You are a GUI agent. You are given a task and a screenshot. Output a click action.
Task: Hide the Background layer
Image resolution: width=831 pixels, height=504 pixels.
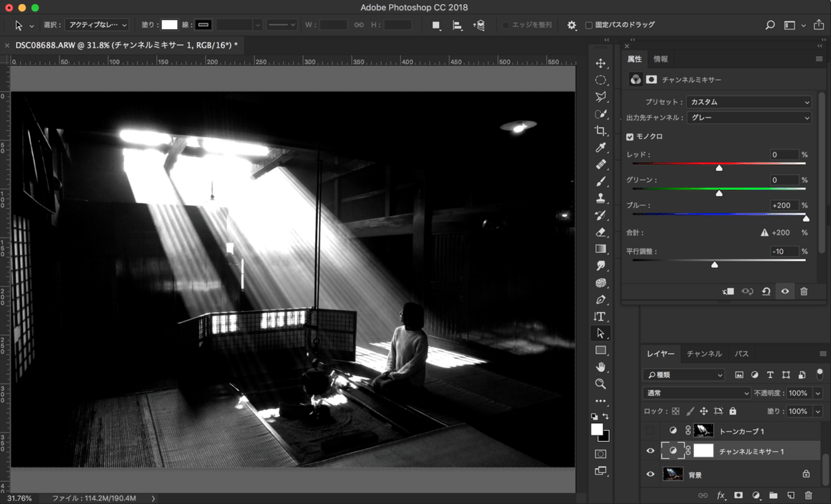point(650,474)
